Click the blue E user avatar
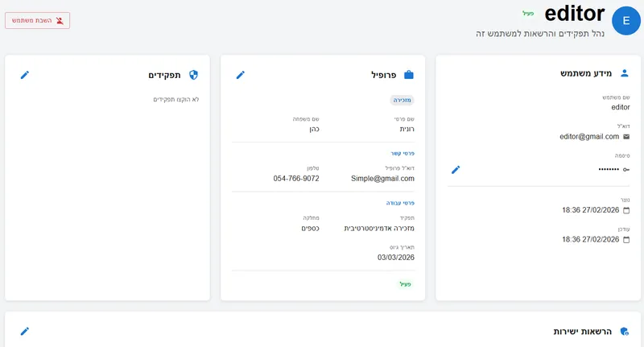644x347 pixels. point(626,21)
